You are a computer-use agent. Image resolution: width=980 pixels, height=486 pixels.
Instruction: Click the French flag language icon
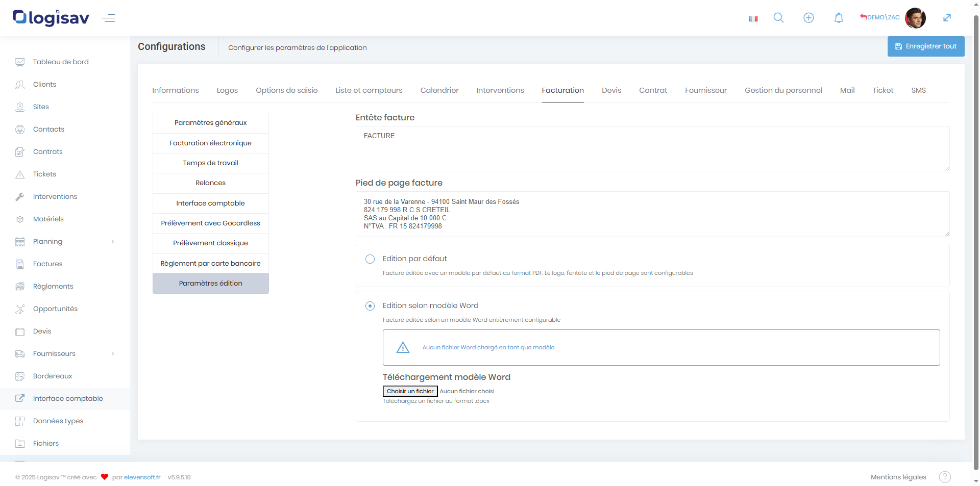pyautogui.click(x=753, y=18)
